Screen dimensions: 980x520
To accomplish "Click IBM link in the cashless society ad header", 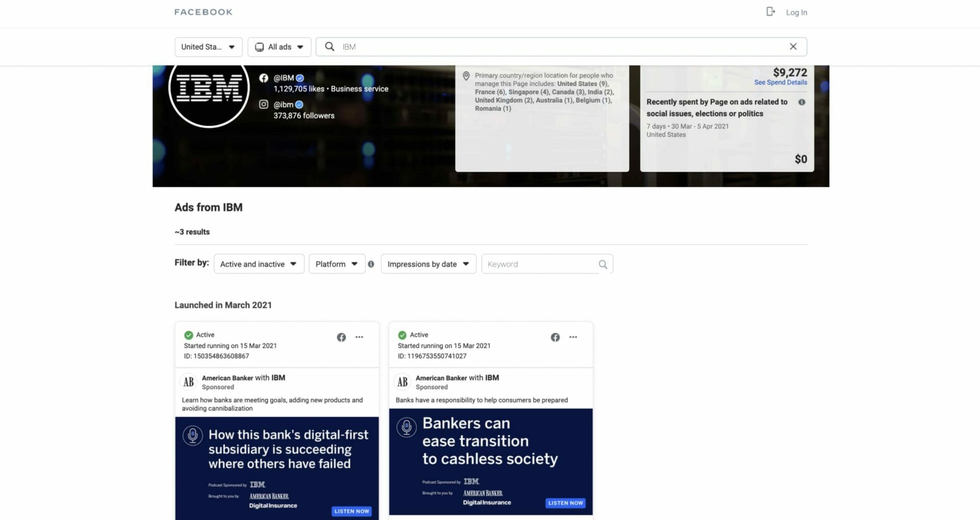I will pos(492,378).
